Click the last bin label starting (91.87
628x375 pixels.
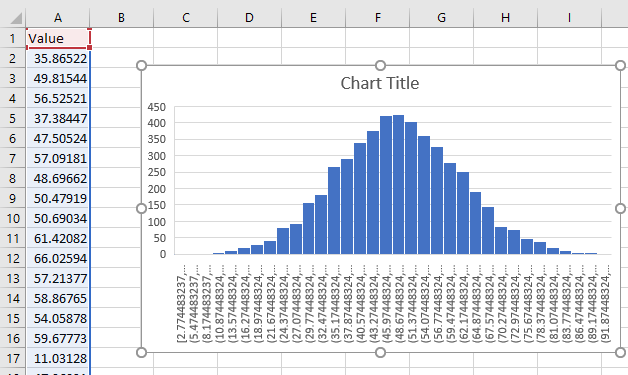click(606, 304)
